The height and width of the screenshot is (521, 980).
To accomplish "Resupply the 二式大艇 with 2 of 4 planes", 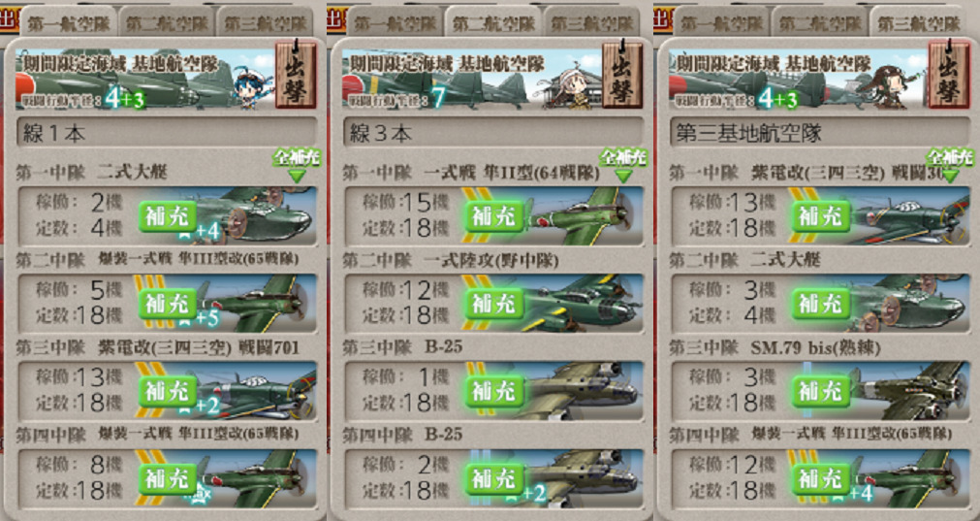I will pos(168,216).
